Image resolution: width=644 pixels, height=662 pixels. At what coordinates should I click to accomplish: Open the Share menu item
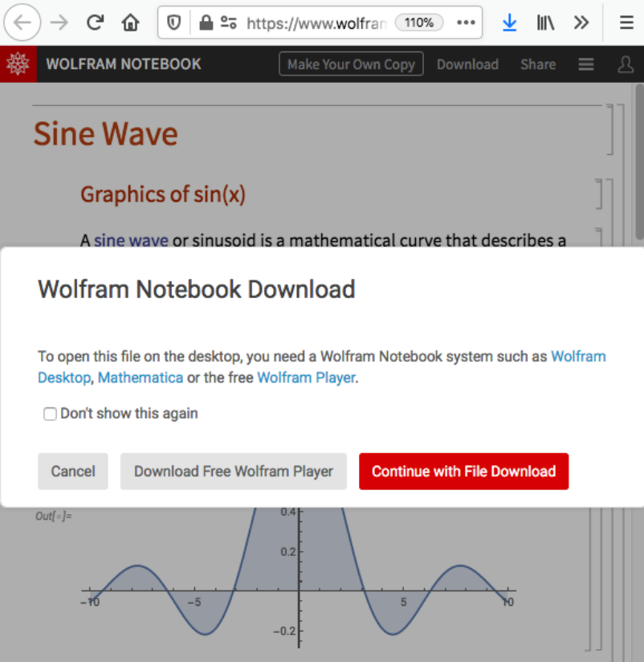tap(537, 64)
